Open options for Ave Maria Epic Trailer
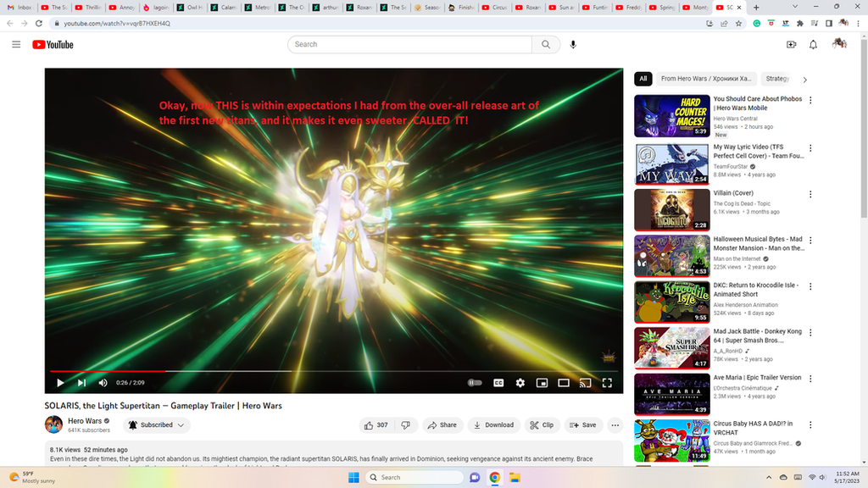The width and height of the screenshot is (868, 488). coord(810,379)
